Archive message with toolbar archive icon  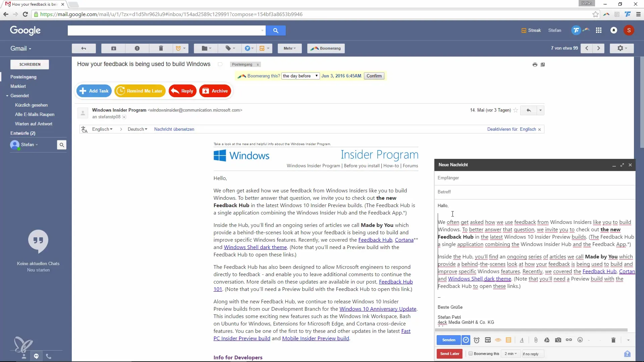(113, 48)
